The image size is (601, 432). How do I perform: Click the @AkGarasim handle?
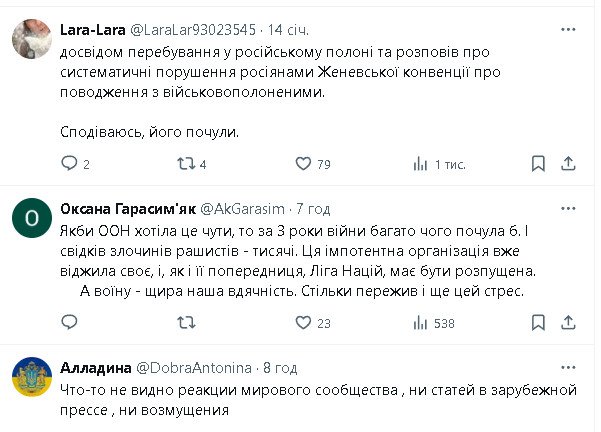point(246,208)
